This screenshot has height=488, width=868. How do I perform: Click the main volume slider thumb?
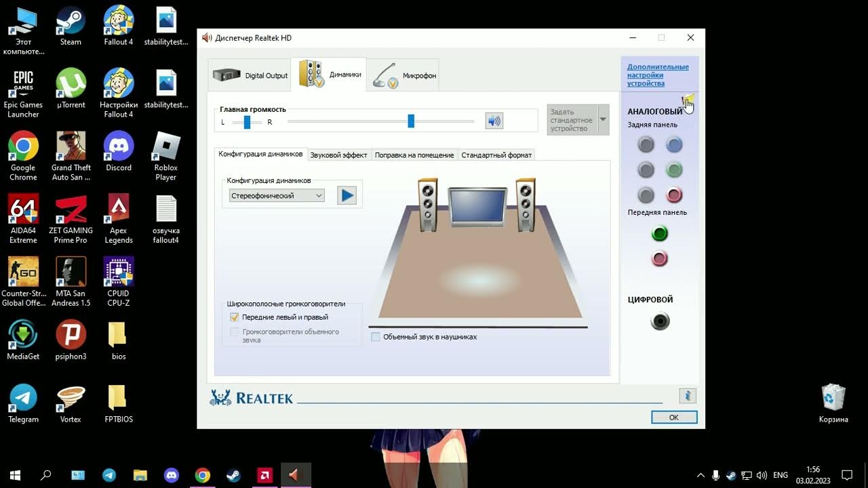(x=411, y=121)
